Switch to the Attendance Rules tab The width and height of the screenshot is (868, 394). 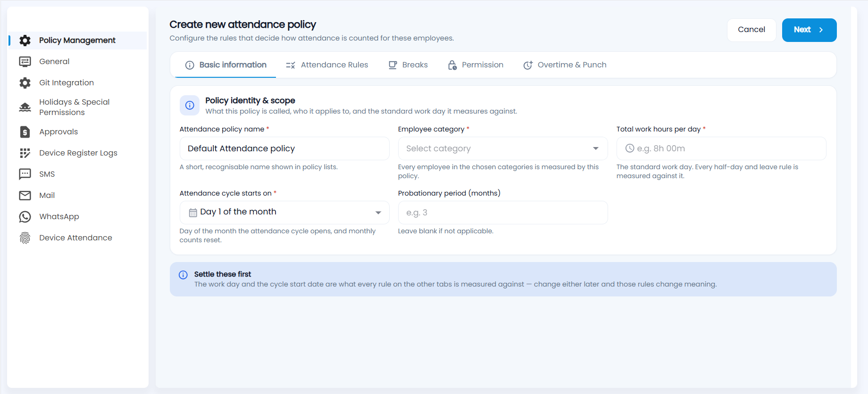pos(327,65)
